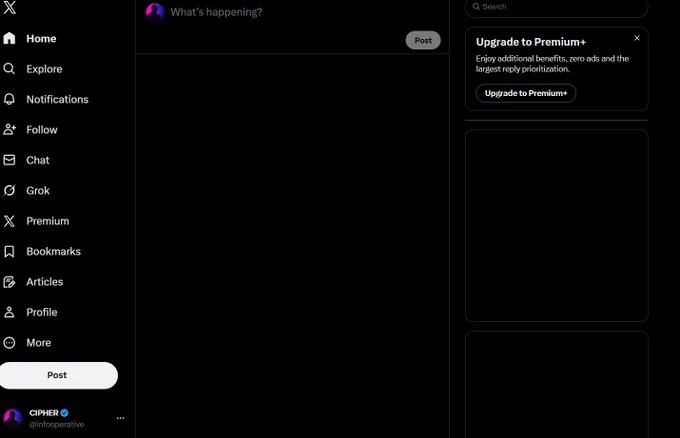Dismiss the Upgrade to Premium+ card
The image size is (680, 438).
tap(637, 38)
